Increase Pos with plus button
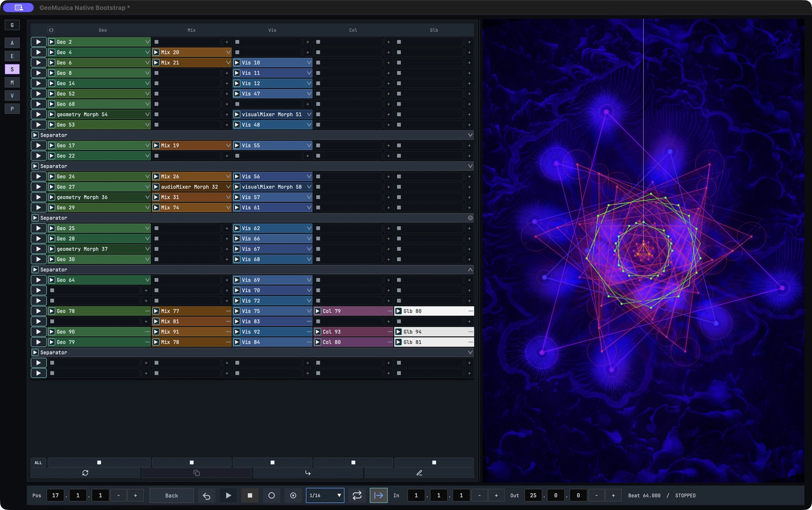The image size is (812, 510). [x=135, y=495]
